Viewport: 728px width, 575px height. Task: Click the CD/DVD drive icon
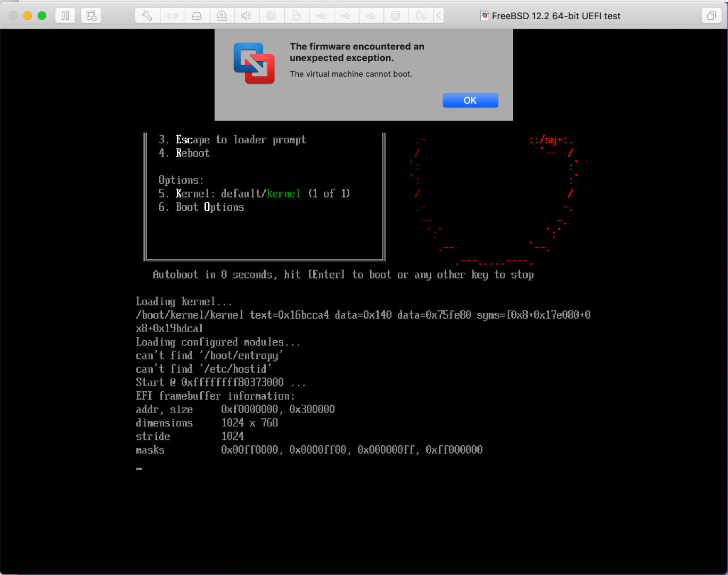pyautogui.click(x=272, y=15)
